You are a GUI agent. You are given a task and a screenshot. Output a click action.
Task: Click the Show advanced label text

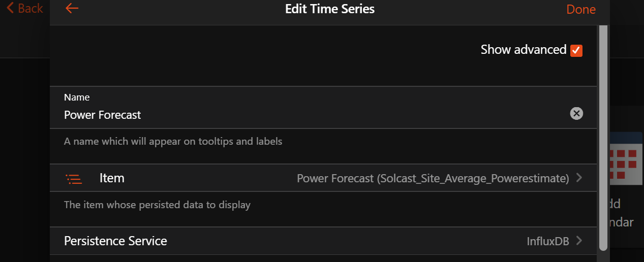[x=523, y=50]
